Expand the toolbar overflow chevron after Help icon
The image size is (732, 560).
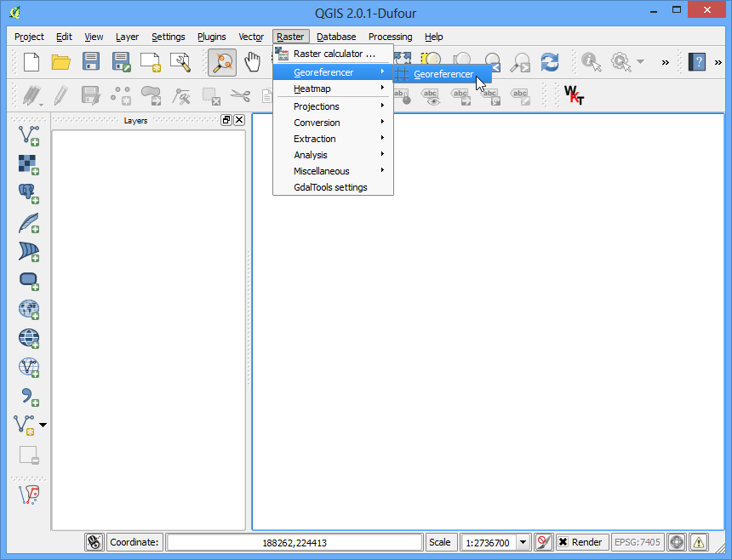(x=718, y=62)
